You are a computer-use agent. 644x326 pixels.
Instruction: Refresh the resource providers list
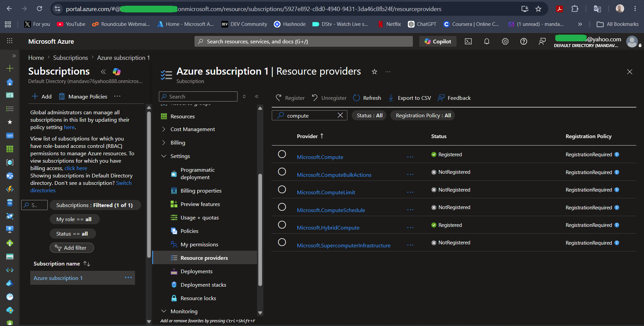tap(367, 98)
